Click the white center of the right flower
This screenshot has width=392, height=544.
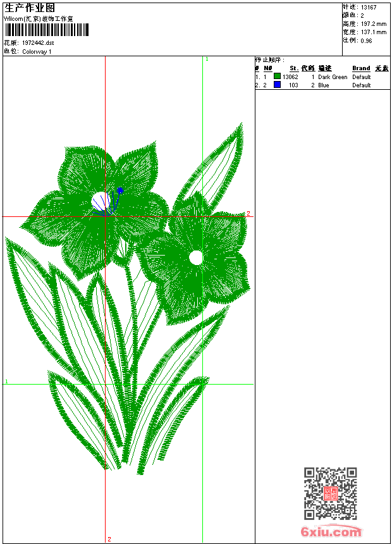click(196, 257)
